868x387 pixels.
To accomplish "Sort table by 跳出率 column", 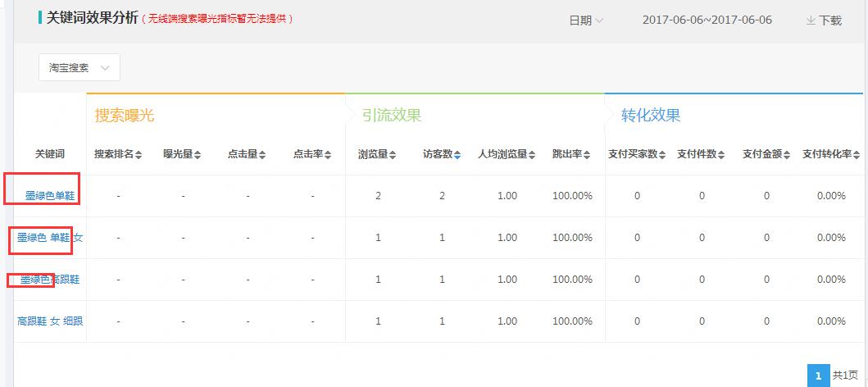I will click(587, 154).
